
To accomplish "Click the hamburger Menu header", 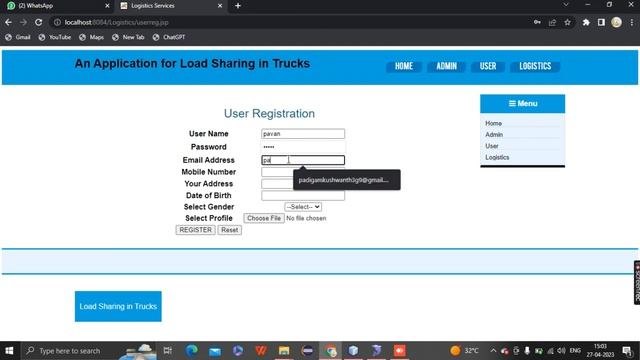I will point(522,104).
